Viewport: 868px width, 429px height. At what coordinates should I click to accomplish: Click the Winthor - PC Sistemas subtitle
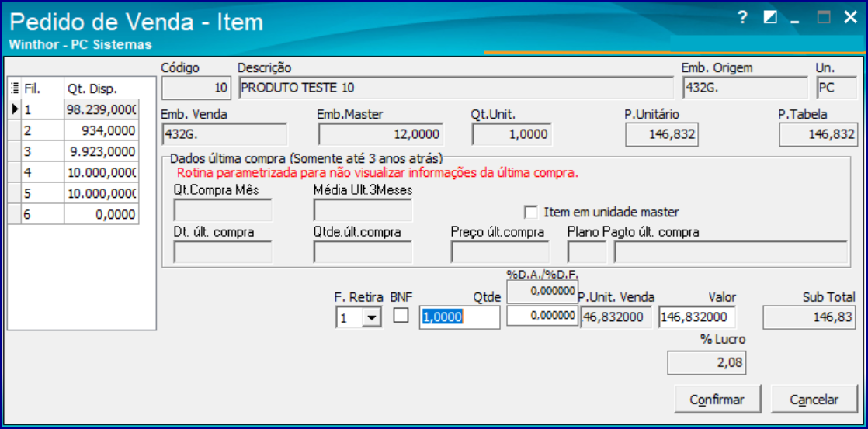click(81, 45)
